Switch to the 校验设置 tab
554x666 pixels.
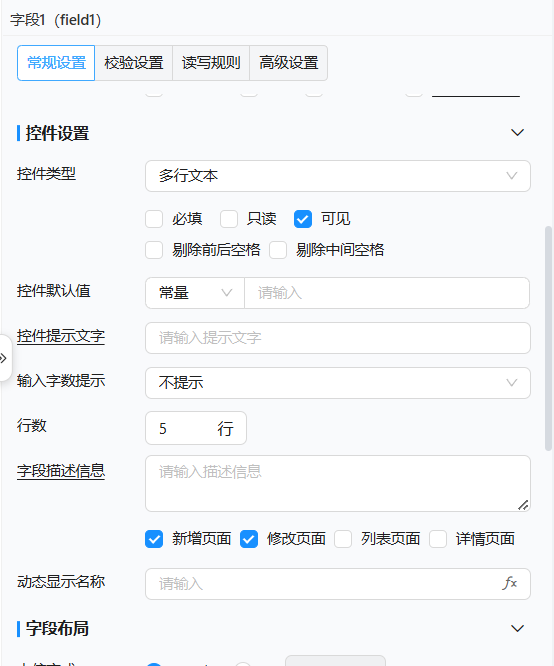(134, 63)
